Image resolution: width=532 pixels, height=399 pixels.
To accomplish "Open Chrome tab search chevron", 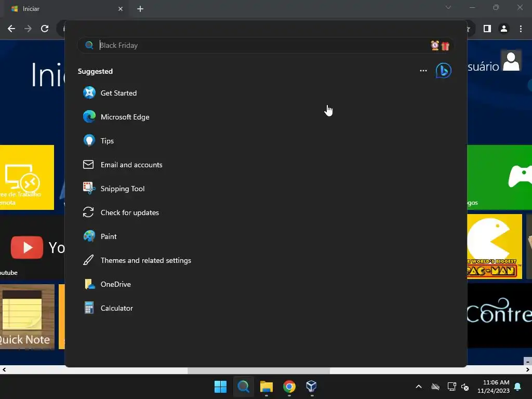I will point(448,7).
